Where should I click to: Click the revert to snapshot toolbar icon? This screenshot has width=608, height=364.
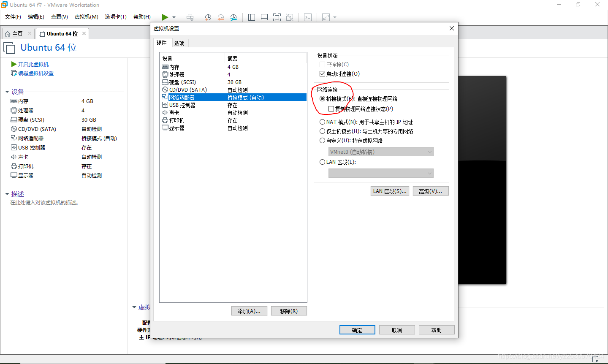click(221, 17)
